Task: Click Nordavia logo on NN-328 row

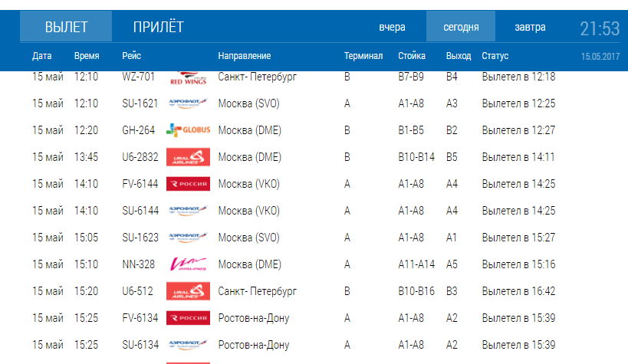Action: pos(187,264)
